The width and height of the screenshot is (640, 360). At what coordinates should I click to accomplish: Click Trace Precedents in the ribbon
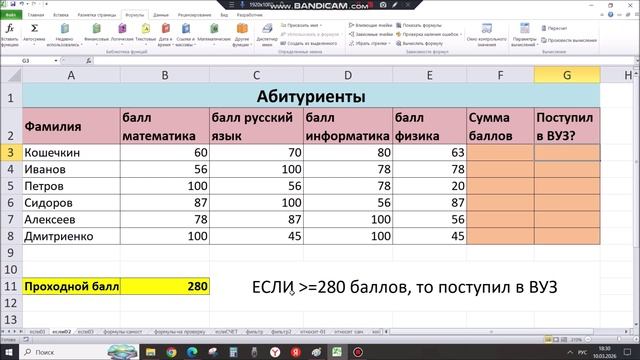370,25
